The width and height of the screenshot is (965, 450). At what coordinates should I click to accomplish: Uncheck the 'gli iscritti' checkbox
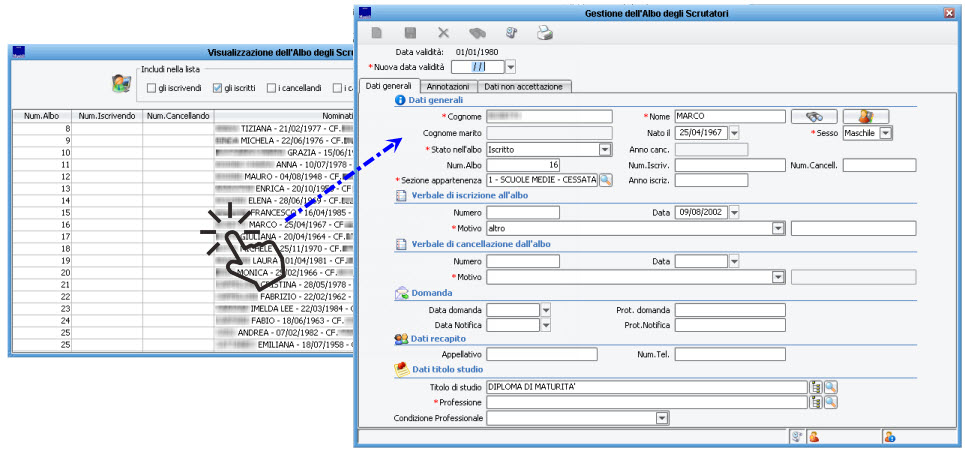pyautogui.click(x=216, y=88)
